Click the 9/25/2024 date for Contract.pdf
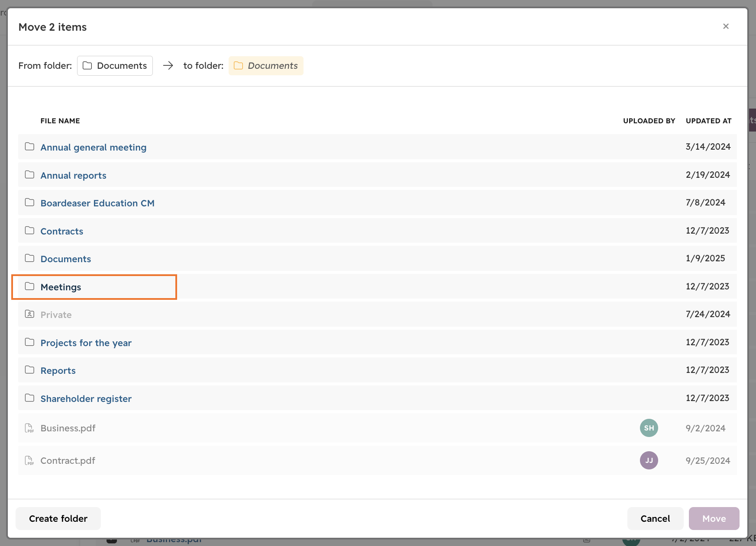756x546 pixels. point(708,461)
